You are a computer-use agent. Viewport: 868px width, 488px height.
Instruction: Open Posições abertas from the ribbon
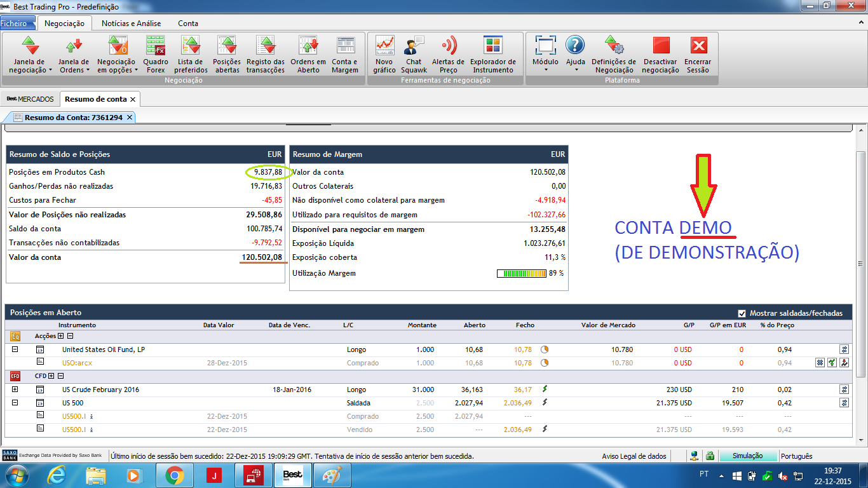[227, 55]
